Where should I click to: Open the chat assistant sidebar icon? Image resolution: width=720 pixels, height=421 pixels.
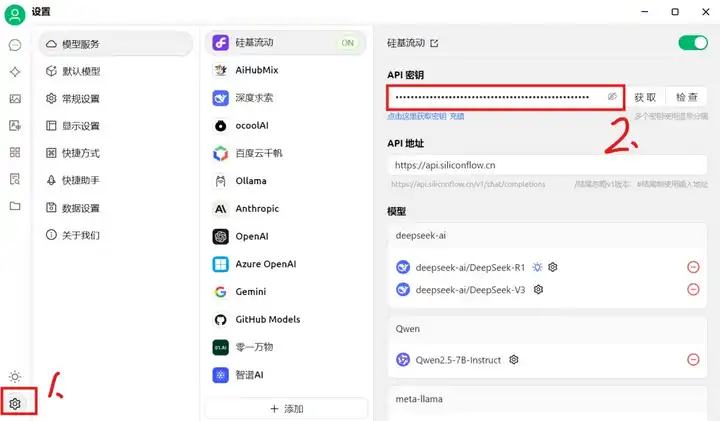(15, 45)
